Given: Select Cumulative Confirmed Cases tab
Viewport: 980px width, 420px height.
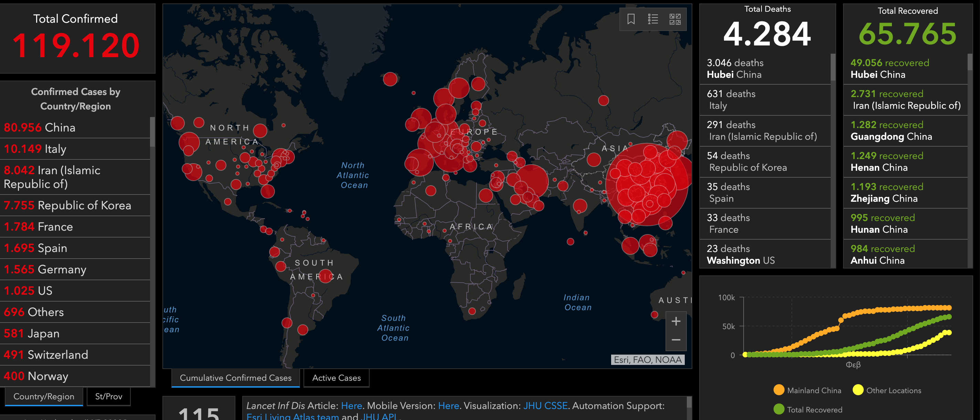Looking at the screenshot, I should (235, 378).
